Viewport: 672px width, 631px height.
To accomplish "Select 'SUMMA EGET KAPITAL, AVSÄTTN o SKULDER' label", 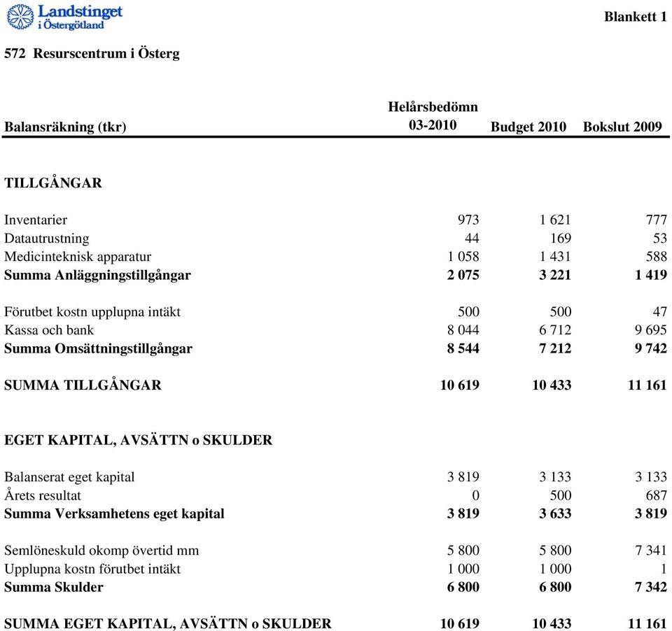I will [x=167, y=624].
